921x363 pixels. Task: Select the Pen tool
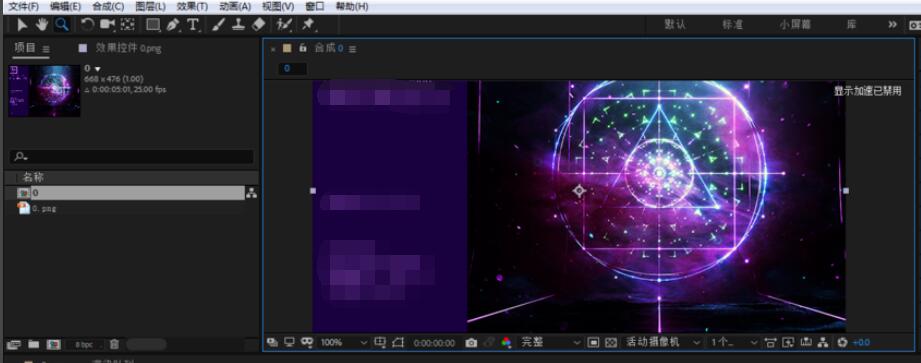[x=172, y=25]
